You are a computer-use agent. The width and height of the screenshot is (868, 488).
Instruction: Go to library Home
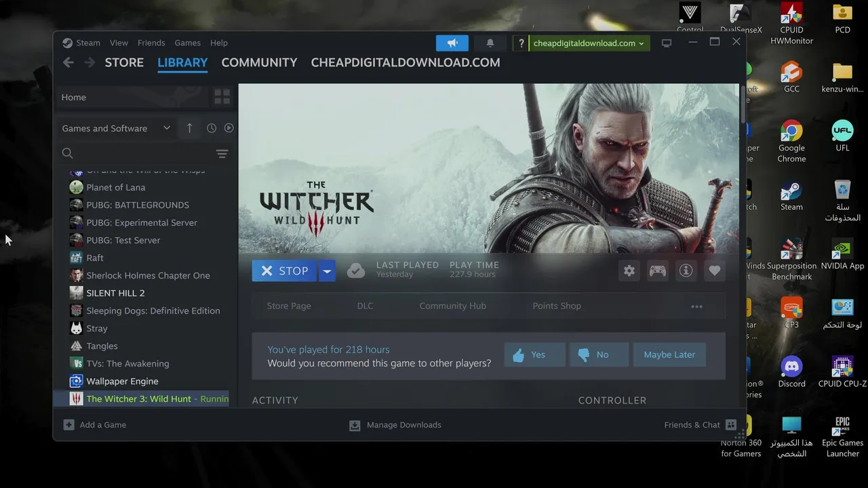tap(132, 97)
